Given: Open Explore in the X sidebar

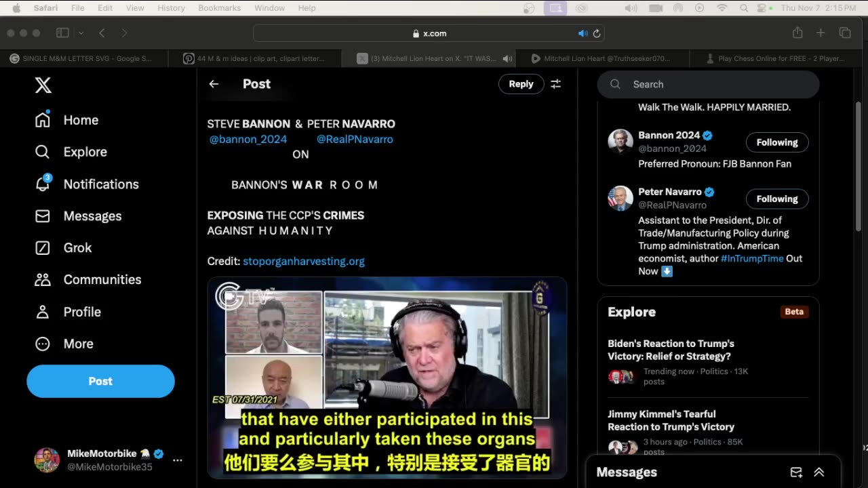Looking at the screenshot, I should pyautogui.click(x=71, y=152).
